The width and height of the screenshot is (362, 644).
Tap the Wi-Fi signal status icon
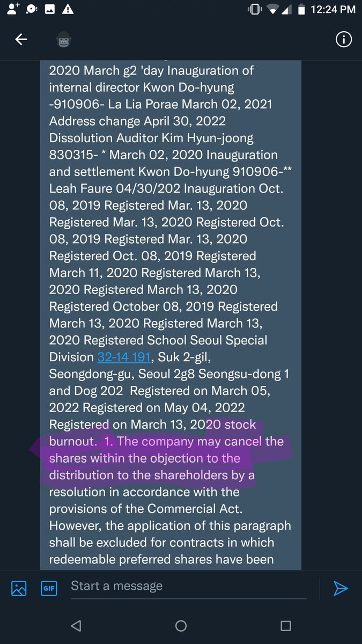[x=274, y=9]
